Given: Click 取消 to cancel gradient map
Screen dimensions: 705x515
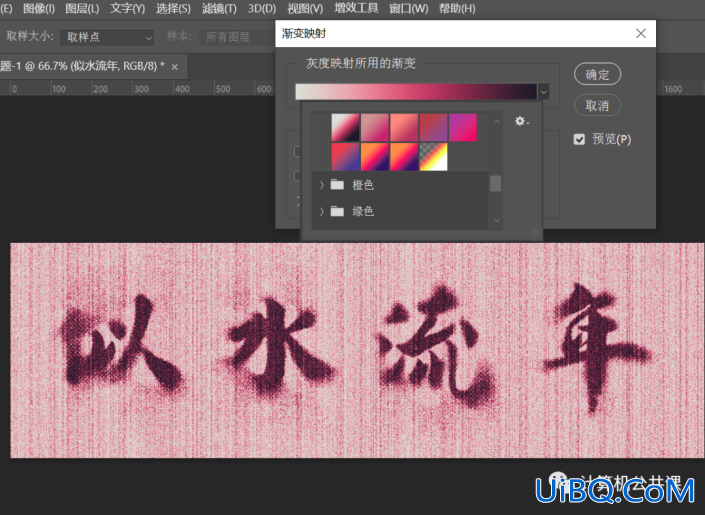Looking at the screenshot, I should pyautogui.click(x=598, y=106).
